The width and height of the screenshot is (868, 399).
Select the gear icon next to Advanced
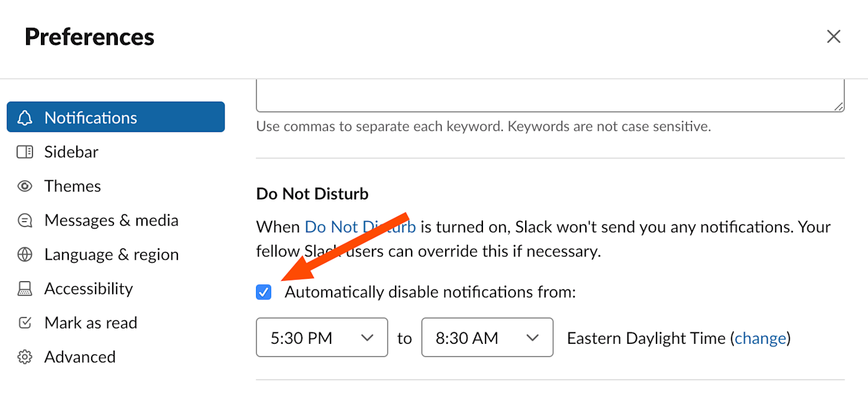point(25,356)
